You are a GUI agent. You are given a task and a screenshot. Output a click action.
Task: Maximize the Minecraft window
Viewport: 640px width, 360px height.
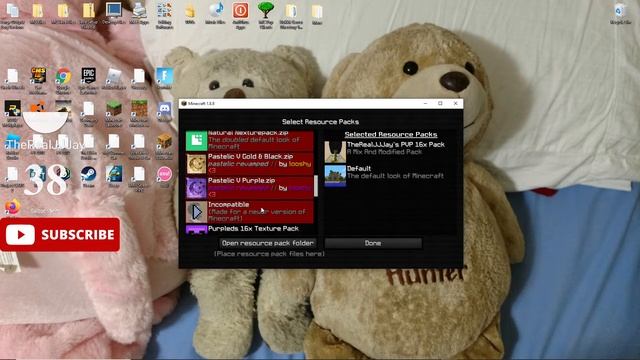click(x=440, y=104)
